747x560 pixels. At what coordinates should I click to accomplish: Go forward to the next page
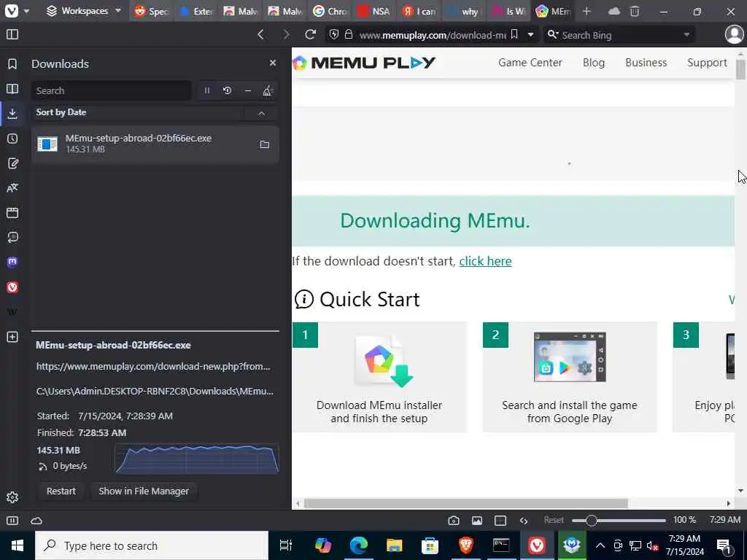(286, 34)
